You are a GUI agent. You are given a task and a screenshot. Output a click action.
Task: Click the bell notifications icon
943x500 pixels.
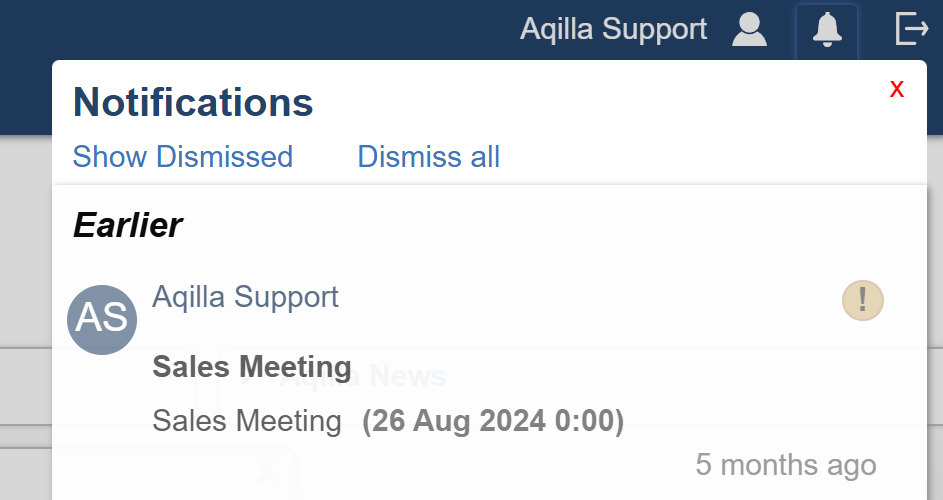[x=827, y=29]
